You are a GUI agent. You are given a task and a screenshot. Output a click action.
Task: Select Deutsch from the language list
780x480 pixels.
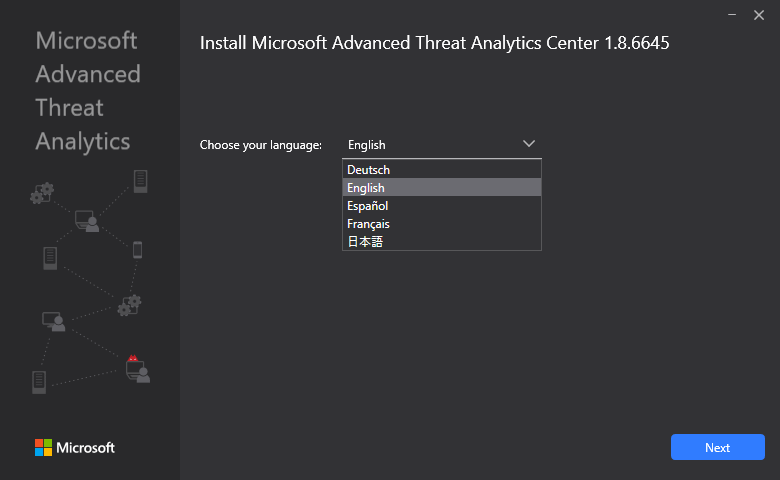click(442, 170)
